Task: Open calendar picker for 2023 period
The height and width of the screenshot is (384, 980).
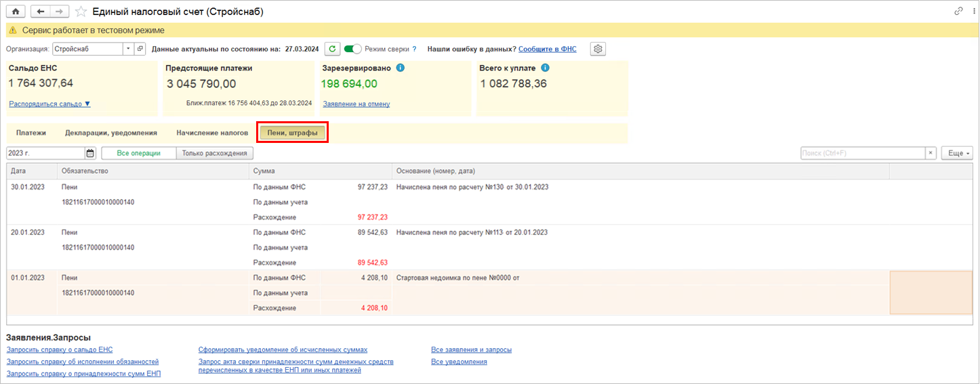Action: pos(90,153)
